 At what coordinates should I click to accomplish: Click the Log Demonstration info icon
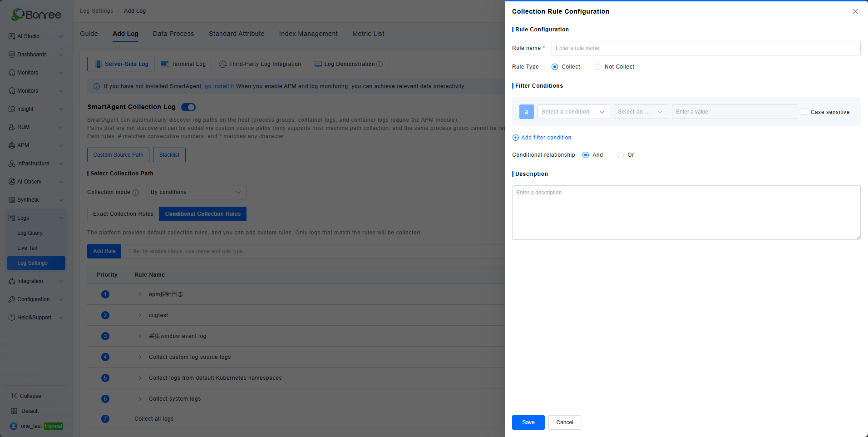coord(380,64)
